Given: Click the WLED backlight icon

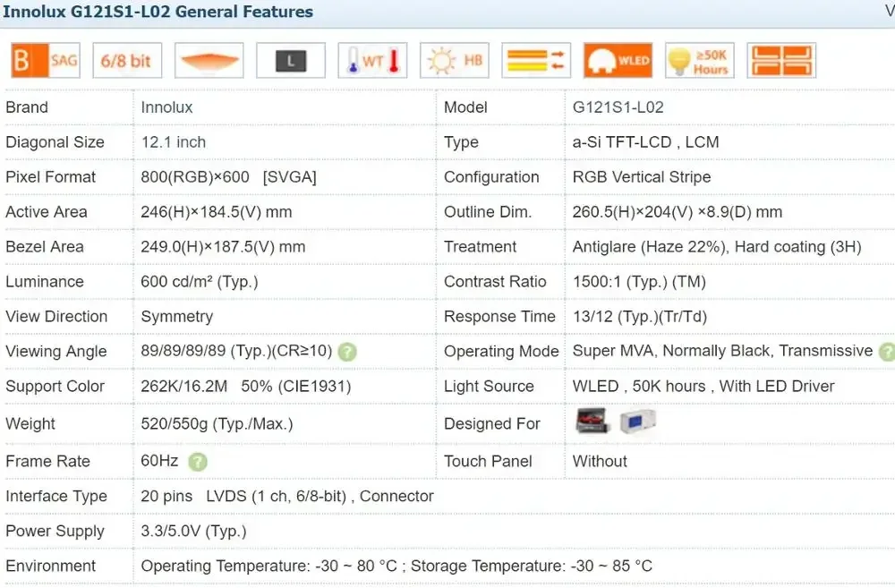Looking at the screenshot, I should tap(618, 61).
